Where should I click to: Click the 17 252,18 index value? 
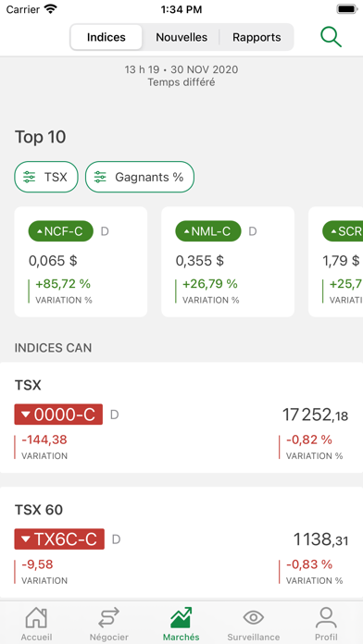(x=316, y=415)
